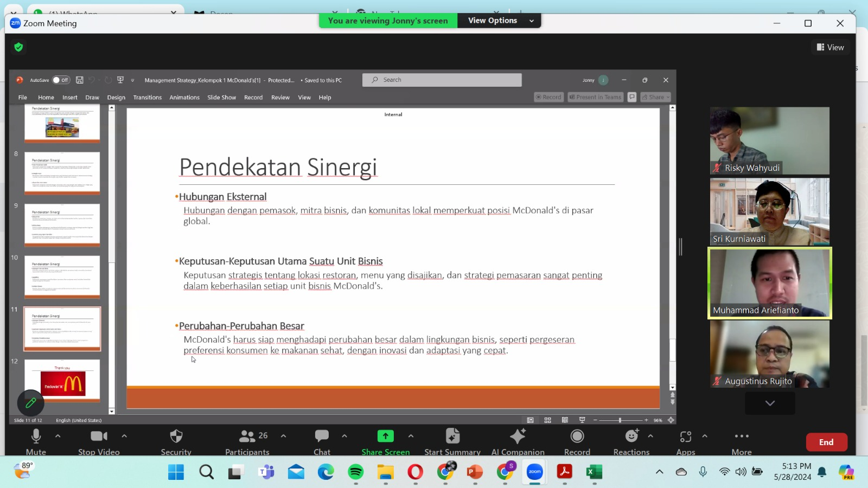Expand the Share Screen options arrow
868x488 pixels.
click(411, 436)
